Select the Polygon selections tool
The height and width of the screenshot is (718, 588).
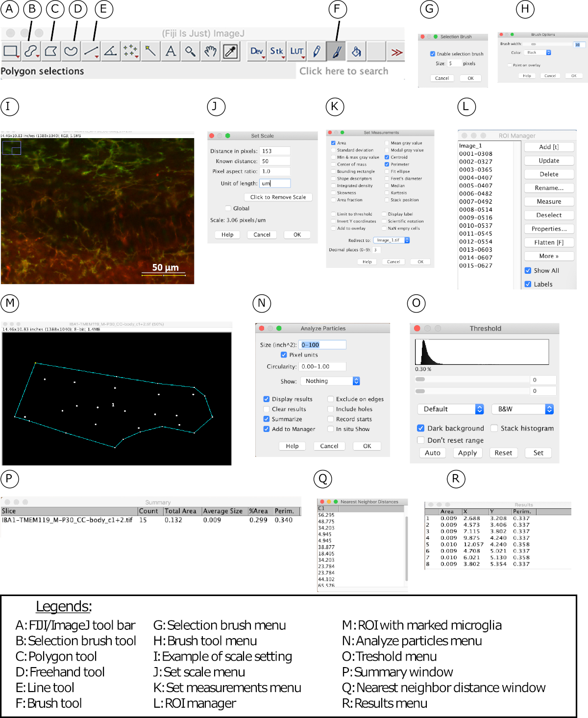click(x=51, y=51)
